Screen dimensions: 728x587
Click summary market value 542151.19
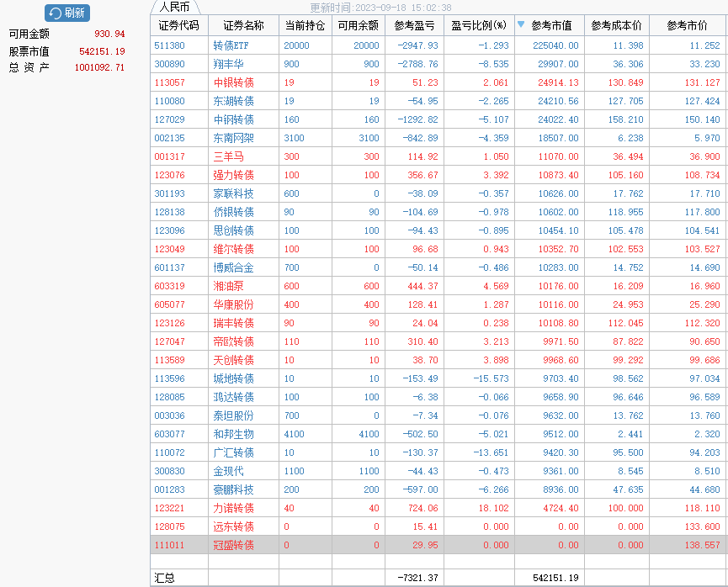[555, 578]
